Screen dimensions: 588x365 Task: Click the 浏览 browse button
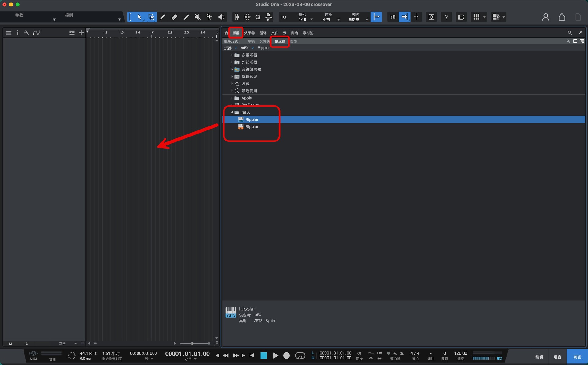coord(577,357)
